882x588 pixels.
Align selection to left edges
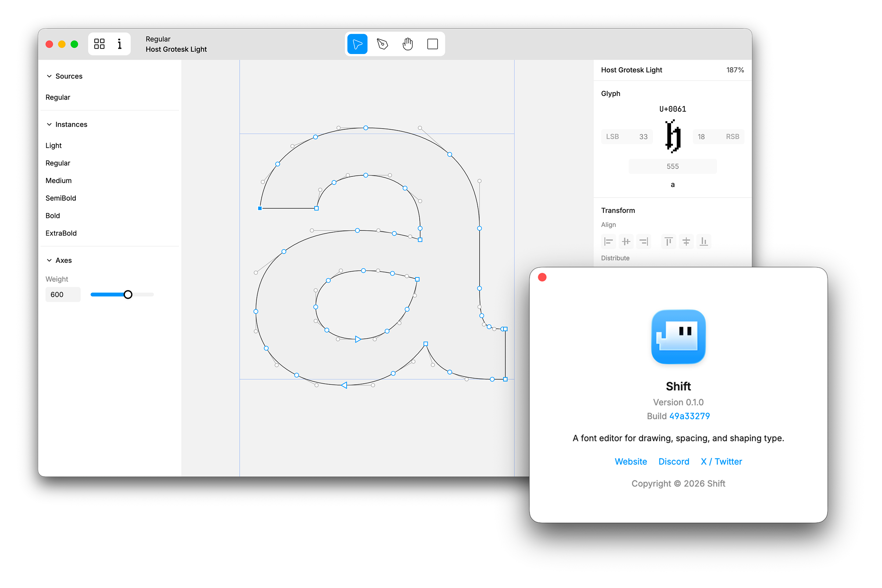(609, 241)
